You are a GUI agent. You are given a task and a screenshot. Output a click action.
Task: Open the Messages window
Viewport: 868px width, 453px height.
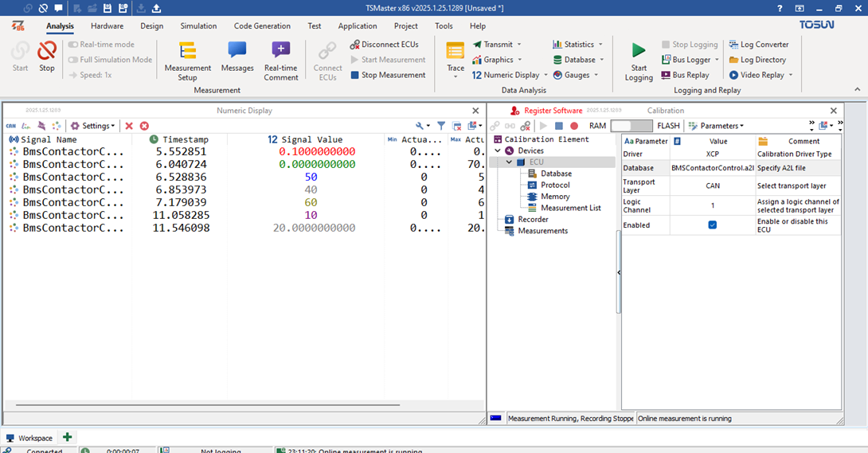(x=237, y=57)
